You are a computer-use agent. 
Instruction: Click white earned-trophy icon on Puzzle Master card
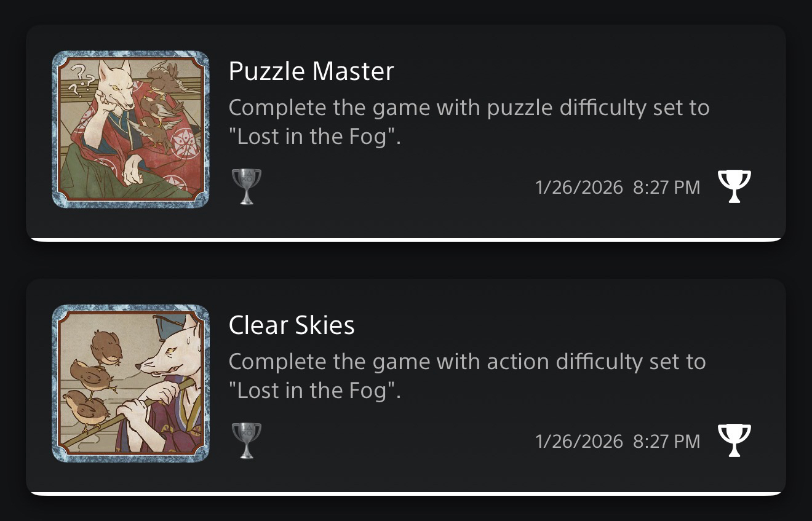[x=734, y=186]
